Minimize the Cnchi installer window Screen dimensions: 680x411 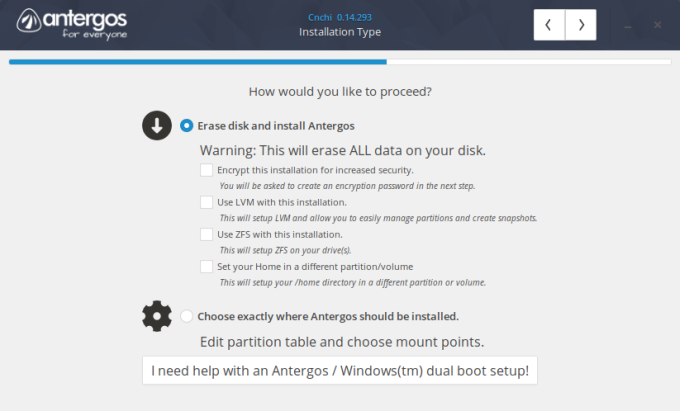(x=628, y=25)
